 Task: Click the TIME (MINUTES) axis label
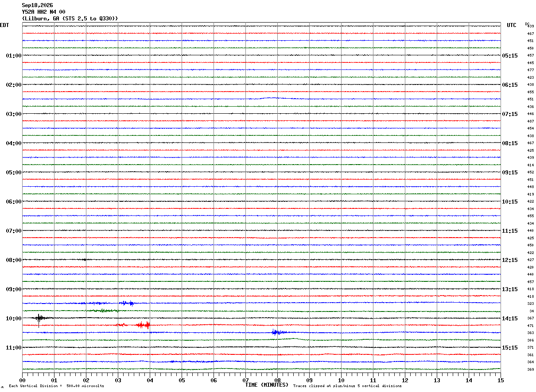[267, 385]
